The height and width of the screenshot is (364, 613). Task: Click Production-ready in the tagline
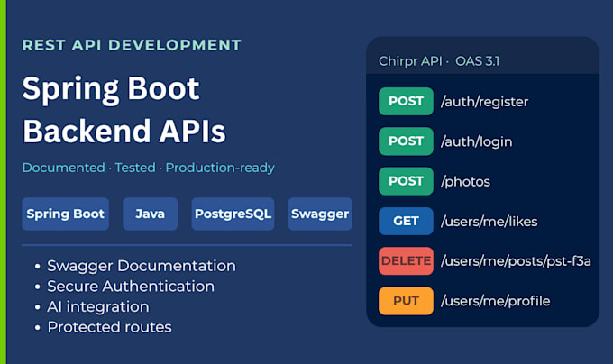[220, 168]
